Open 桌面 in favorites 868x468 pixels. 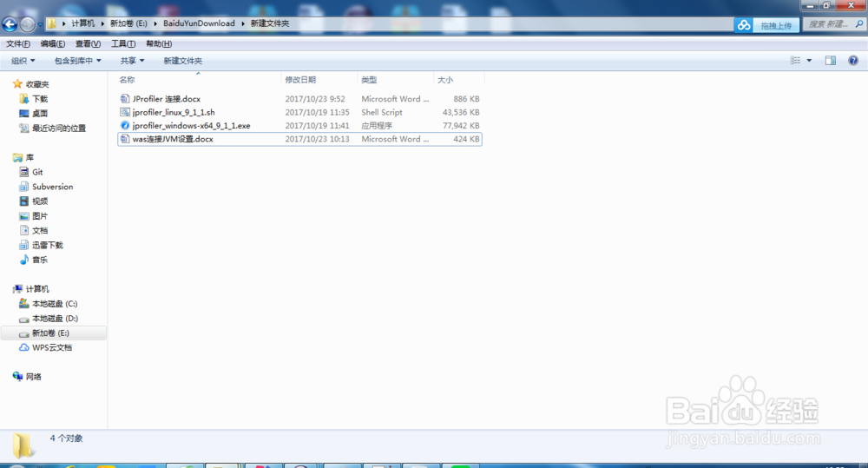[x=40, y=113]
